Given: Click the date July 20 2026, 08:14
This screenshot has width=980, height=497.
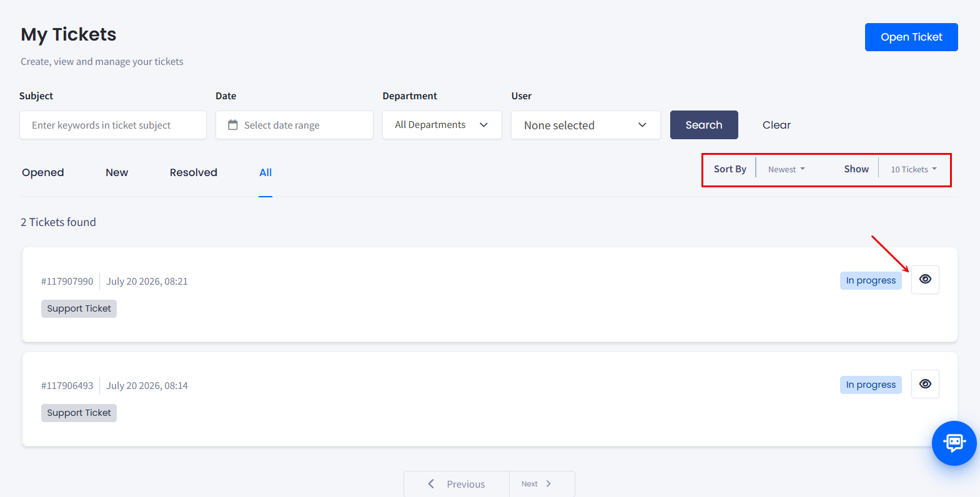Looking at the screenshot, I should (x=147, y=386).
